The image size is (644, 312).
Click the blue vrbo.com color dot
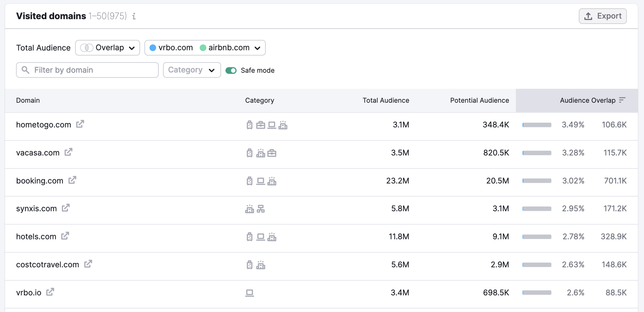[153, 48]
